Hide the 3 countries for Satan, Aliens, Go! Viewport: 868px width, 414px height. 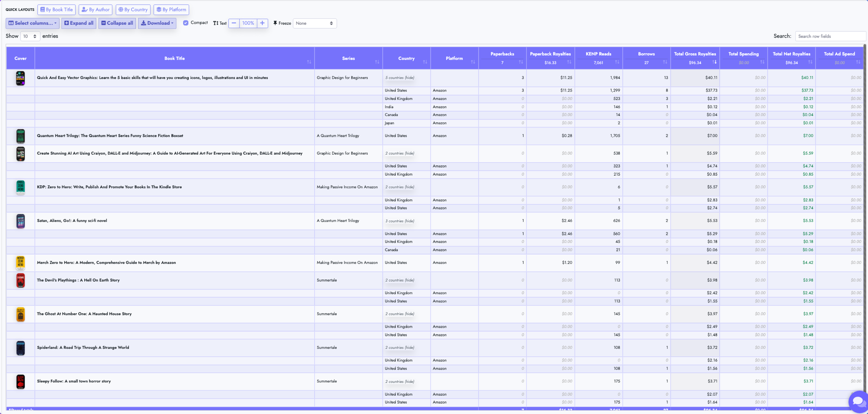pyautogui.click(x=400, y=221)
